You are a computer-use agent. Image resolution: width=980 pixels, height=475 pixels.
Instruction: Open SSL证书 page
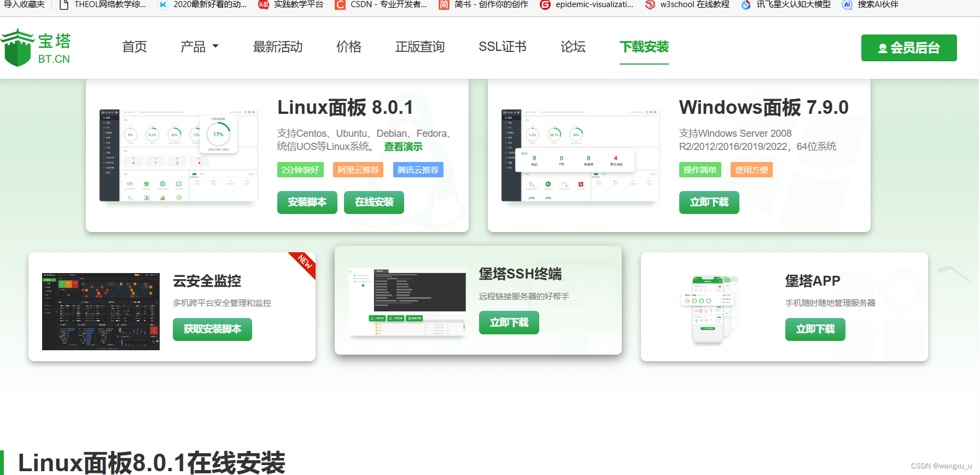503,47
